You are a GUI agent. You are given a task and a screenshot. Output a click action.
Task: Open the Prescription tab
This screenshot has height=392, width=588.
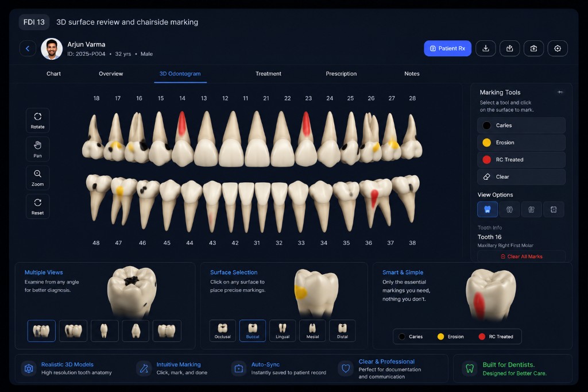tap(341, 74)
